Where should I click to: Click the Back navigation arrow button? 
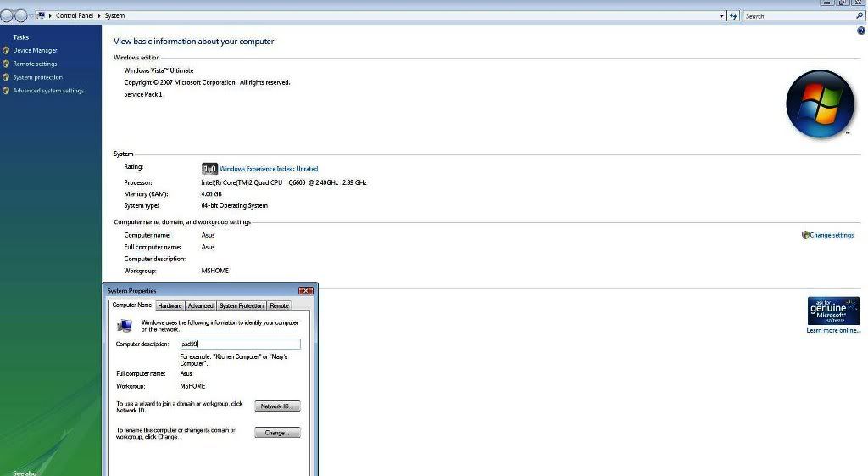7,16
